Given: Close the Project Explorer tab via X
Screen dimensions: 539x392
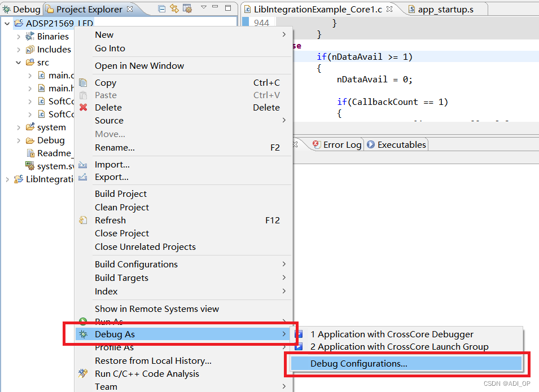Looking at the screenshot, I should 130,9.
